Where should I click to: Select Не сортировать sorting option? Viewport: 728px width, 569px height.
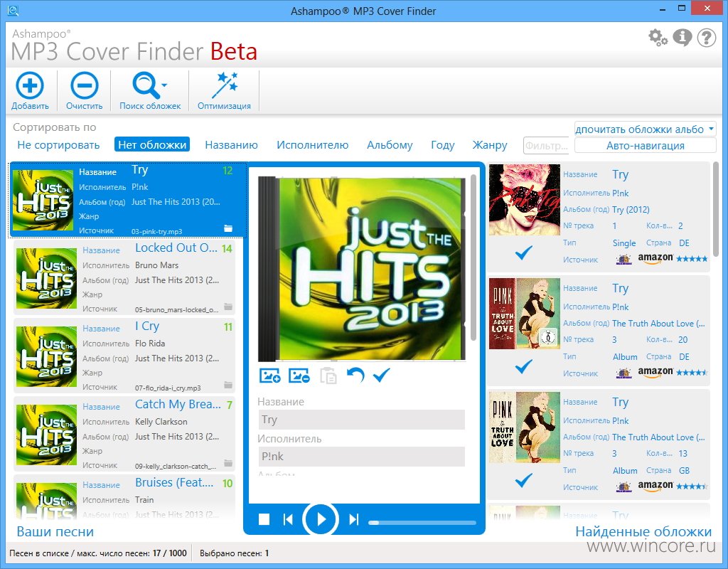(x=58, y=145)
